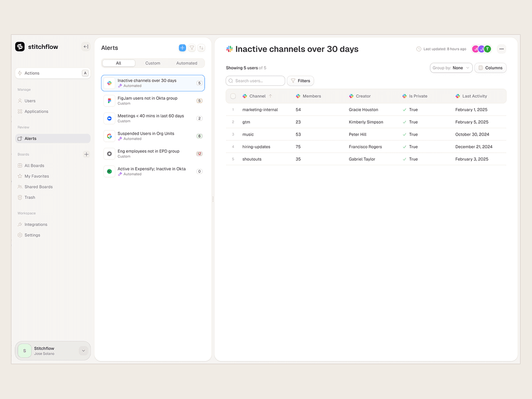This screenshot has height=399, width=532.
Task: Click the plus icon next to Boards
Action: tap(86, 154)
